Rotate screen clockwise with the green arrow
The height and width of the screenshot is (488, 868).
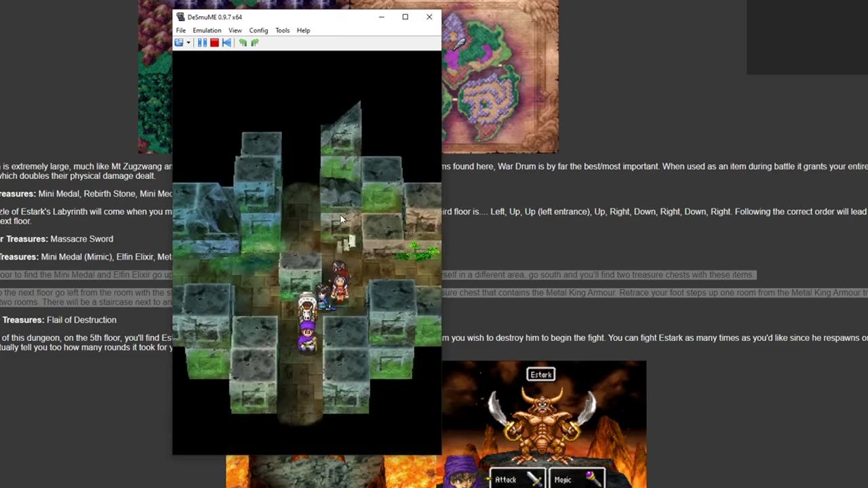255,43
